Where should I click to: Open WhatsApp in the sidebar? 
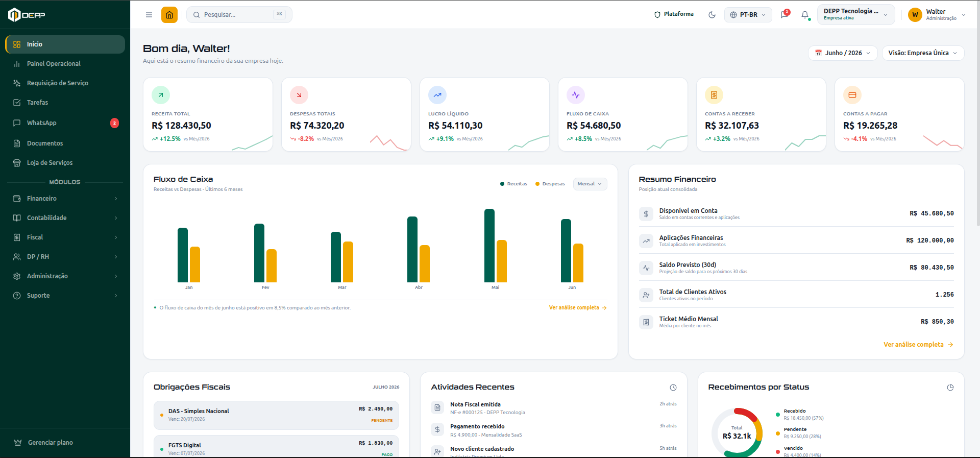[65, 123]
